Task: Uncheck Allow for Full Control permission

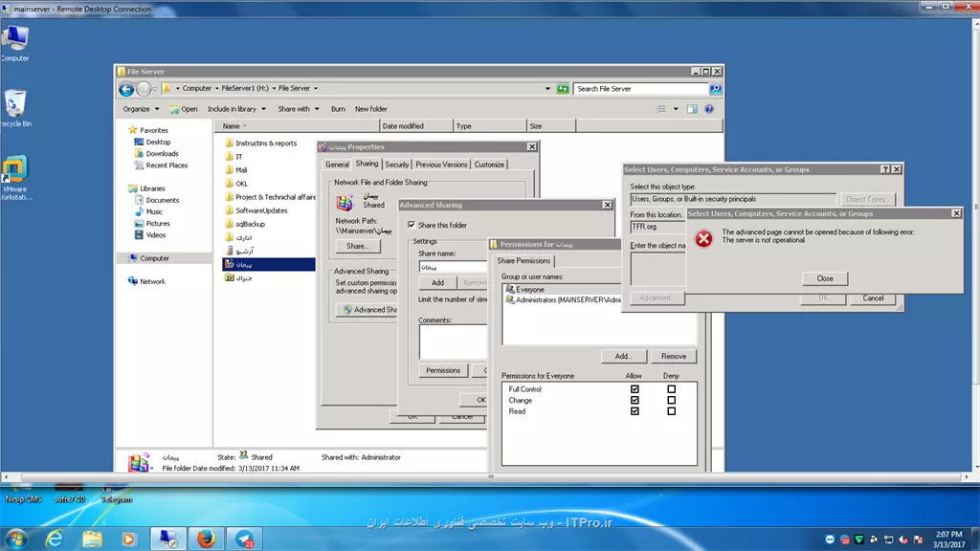Action: pos(635,389)
